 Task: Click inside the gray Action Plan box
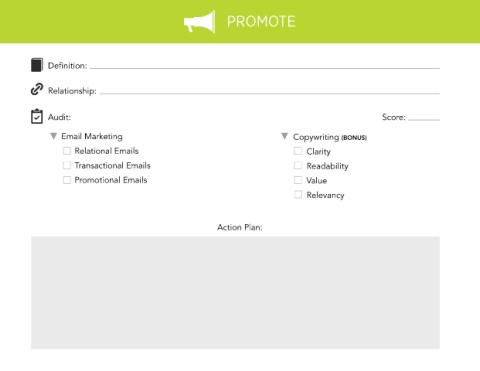click(235, 293)
